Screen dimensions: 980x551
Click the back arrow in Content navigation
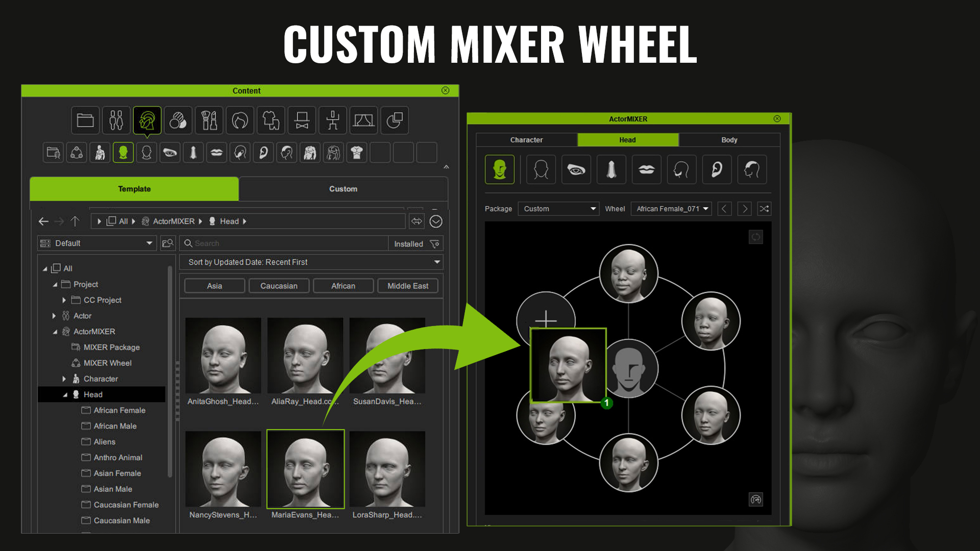(x=43, y=221)
